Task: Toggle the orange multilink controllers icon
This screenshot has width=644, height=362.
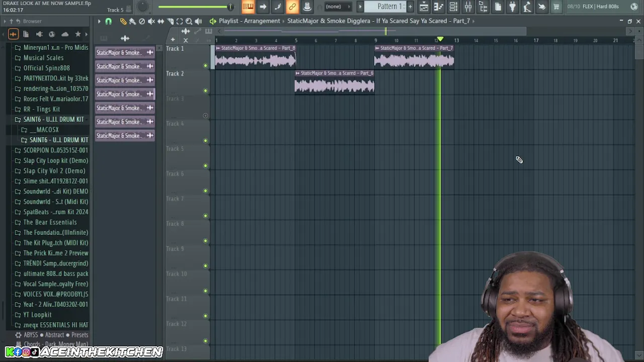Action: click(x=292, y=7)
